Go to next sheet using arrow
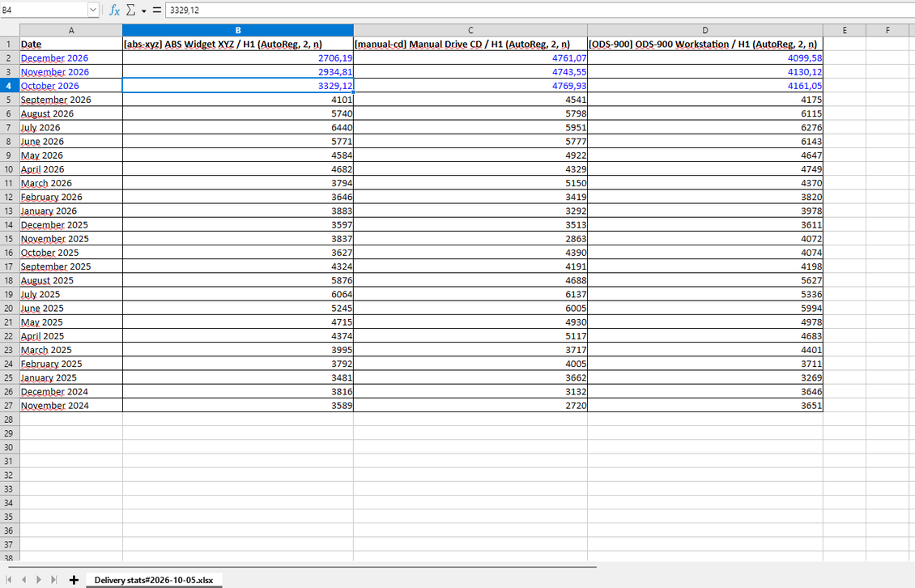The image size is (915, 588). tap(39, 579)
